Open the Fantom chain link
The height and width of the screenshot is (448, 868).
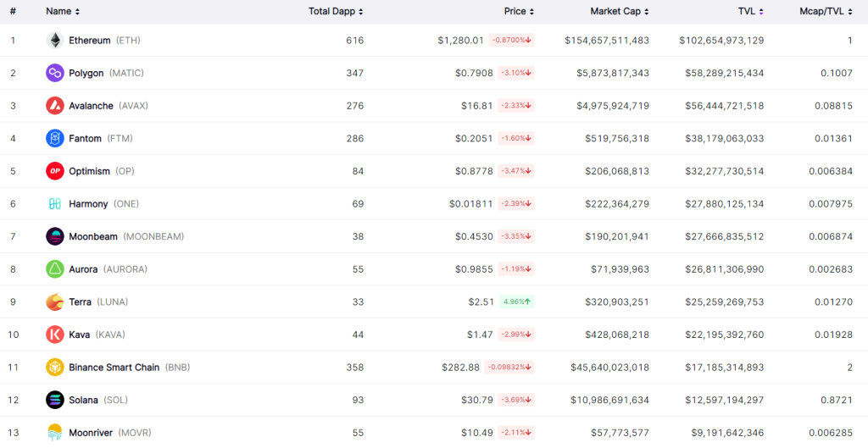[86, 138]
